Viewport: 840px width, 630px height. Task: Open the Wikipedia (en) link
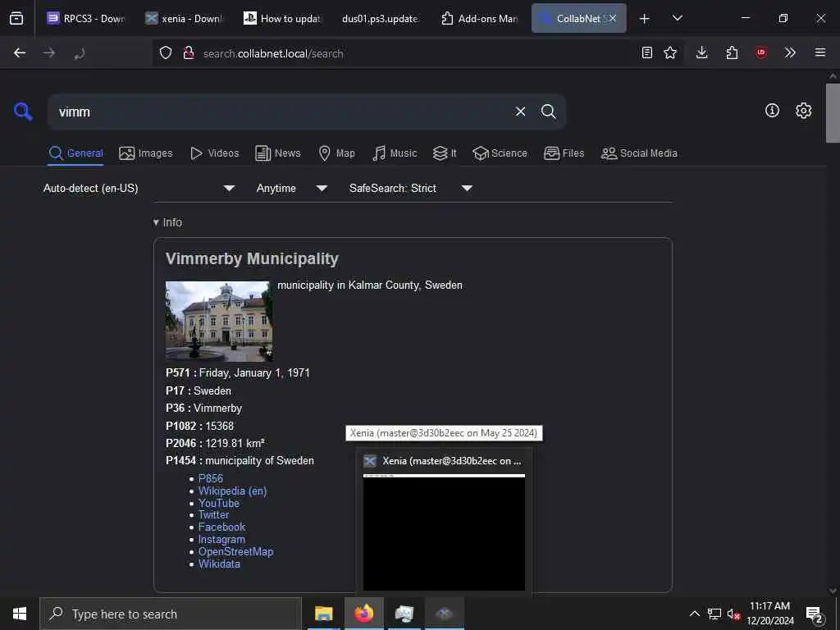(232, 491)
